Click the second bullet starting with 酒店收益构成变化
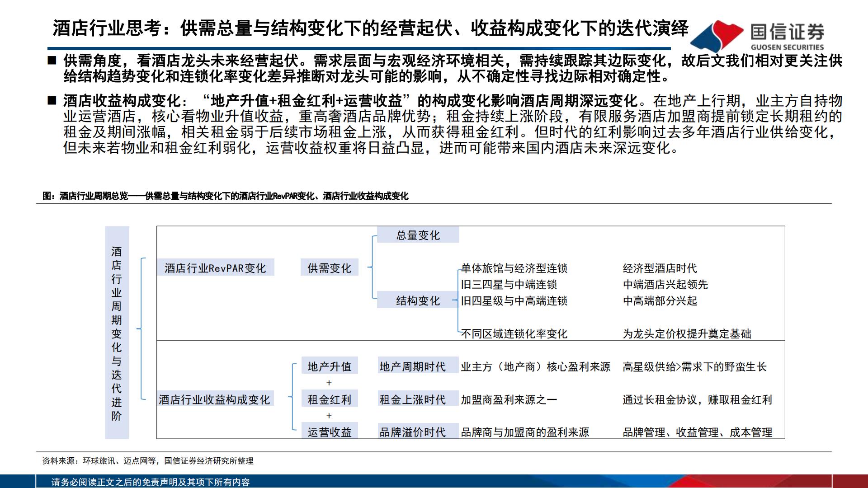The height and width of the screenshot is (488, 868). tap(445, 124)
